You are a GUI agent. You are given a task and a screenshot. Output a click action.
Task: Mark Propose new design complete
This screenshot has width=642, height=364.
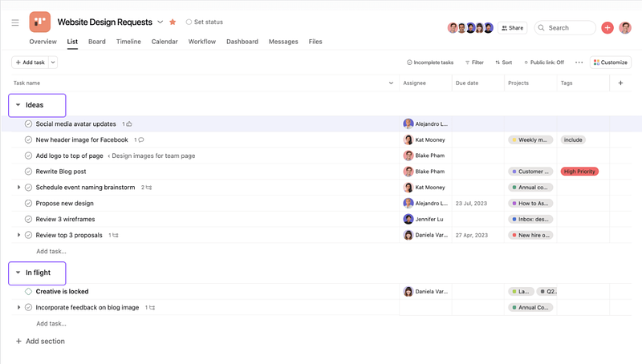coord(28,204)
